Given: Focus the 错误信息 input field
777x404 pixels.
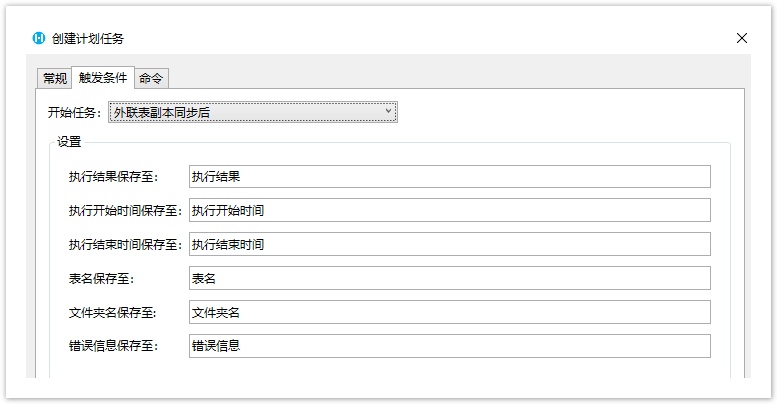Looking at the screenshot, I should pyautogui.click(x=449, y=346).
